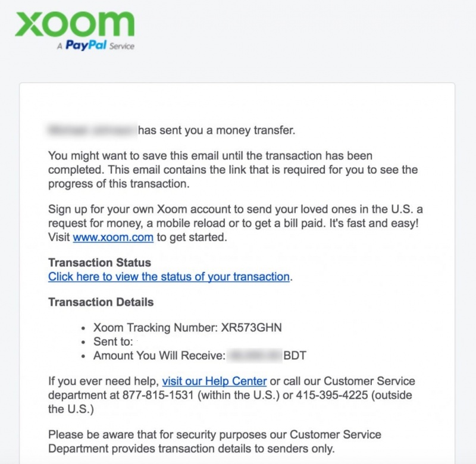
Task: Click the 'has sent you a money transfer' text
Action: pos(217,130)
